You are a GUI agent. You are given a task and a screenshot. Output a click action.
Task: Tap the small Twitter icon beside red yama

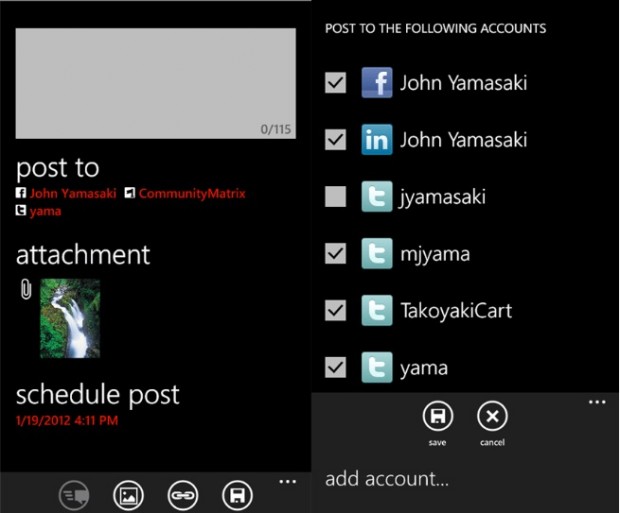(21, 210)
